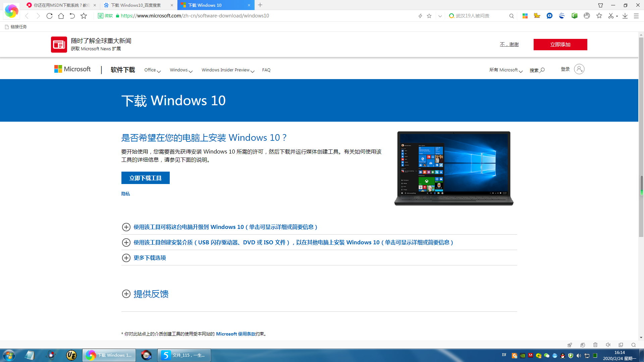
Task: Click the 立即下载工具 button
Action: (x=146, y=178)
